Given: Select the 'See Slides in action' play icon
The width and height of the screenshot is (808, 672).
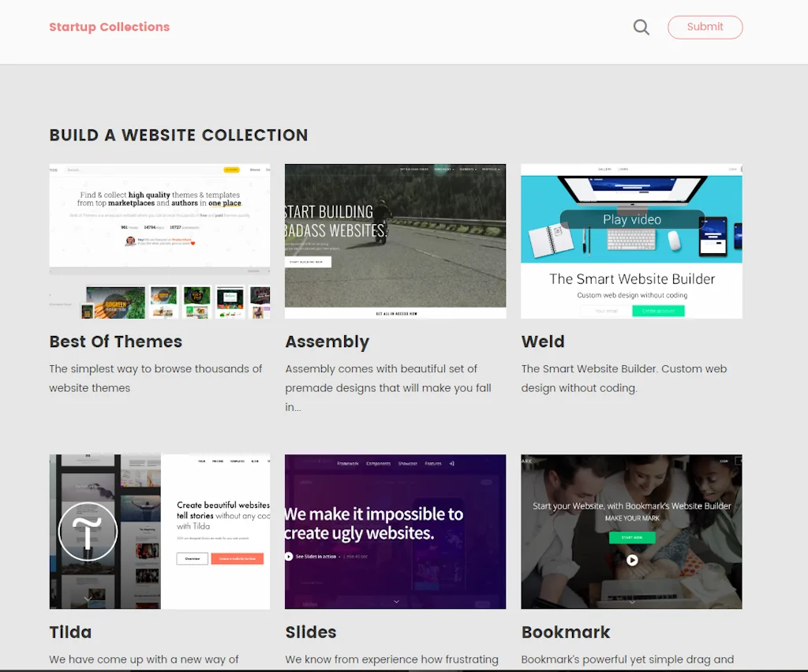Looking at the screenshot, I should click(289, 556).
